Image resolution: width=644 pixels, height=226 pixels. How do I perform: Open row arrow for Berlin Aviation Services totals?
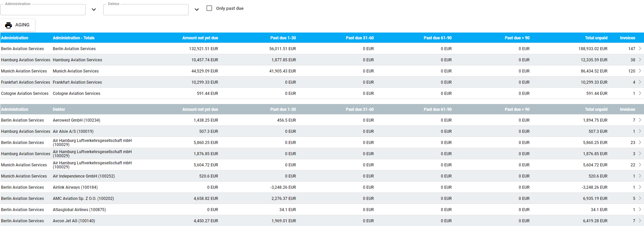(640, 48)
